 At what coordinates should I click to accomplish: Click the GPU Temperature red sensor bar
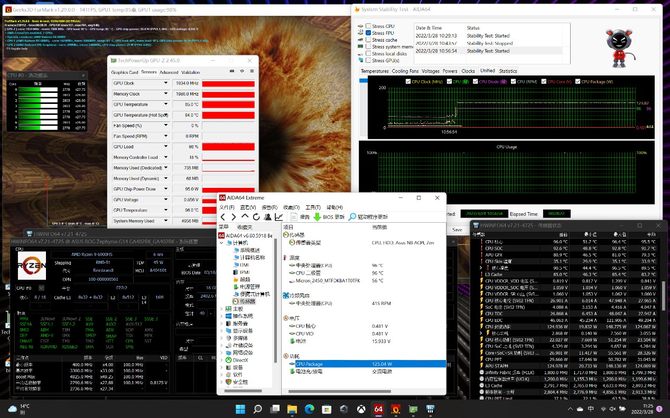point(229,105)
